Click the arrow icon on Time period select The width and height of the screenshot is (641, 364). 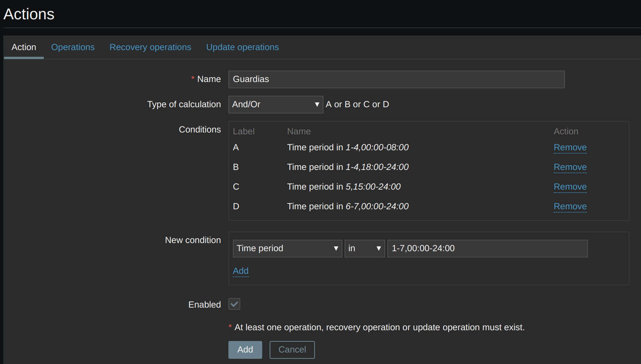coord(336,249)
